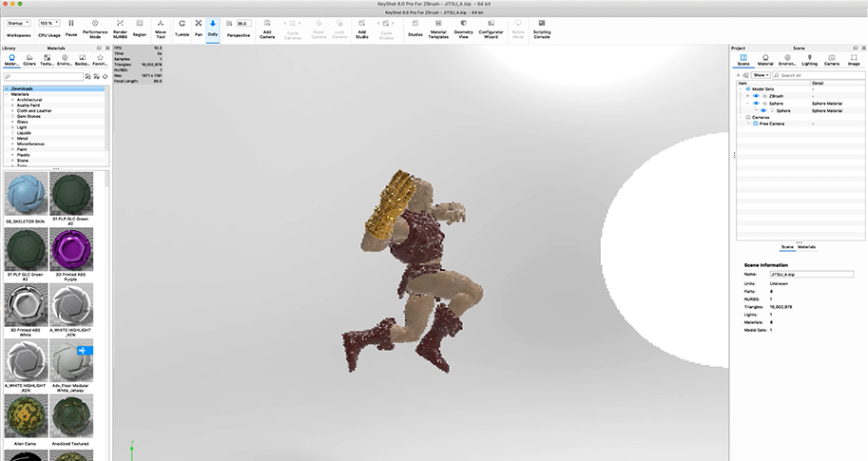Switch to Library Favorites tab
The height and width of the screenshot is (461, 868).
(100, 60)
